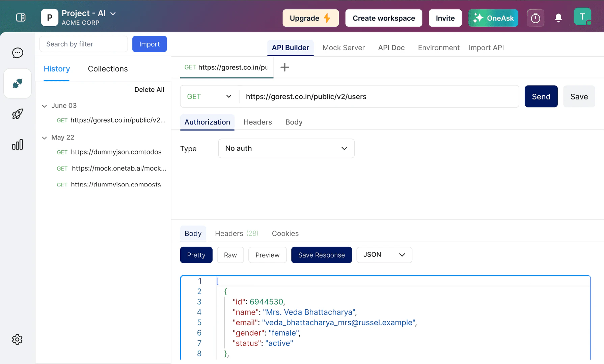Click the Send button
Image resolution: width=604 pixels, height=364 pixels.
541,96
